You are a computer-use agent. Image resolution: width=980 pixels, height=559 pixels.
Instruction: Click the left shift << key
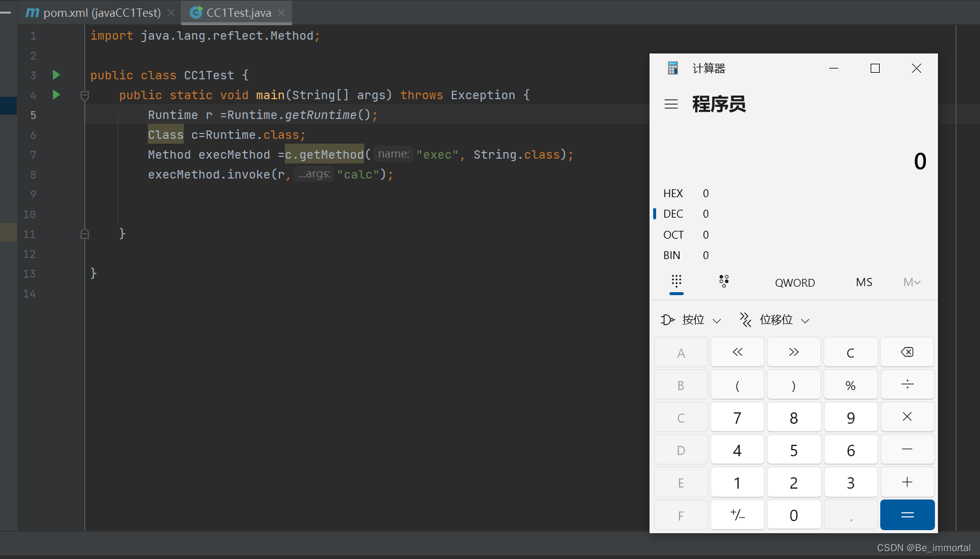coord(737,352)
